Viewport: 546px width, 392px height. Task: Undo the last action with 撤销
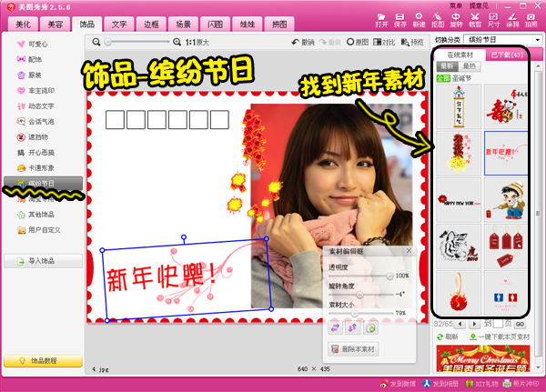[x=303, y=42]
